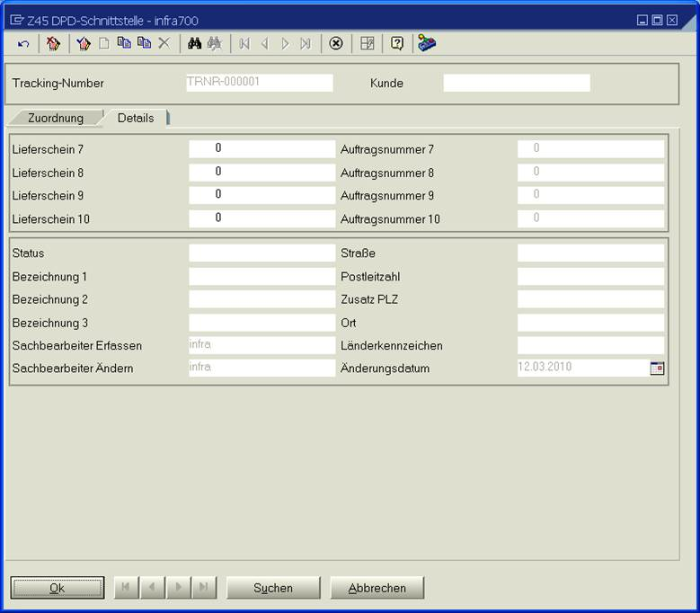This screenshot has width=700, height=613.
Task: Click the layout grid icon in toolbar
Action: (x=367, y=43)
